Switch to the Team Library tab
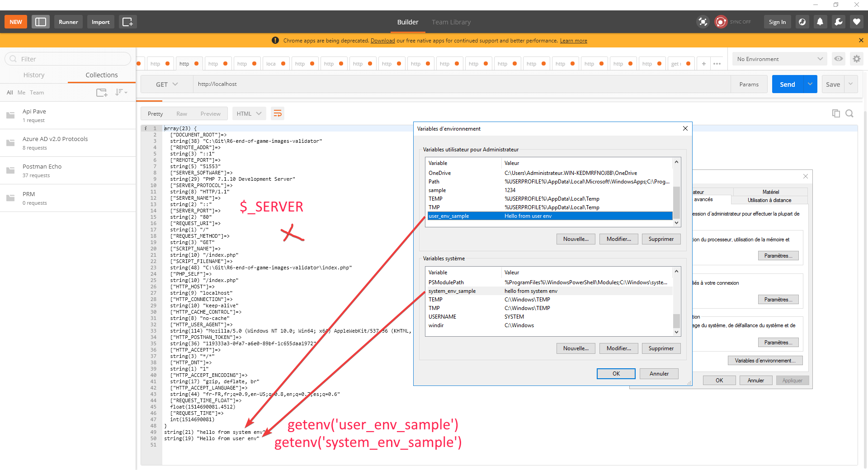This screenshot has width=868, height=470. point(451,22)
